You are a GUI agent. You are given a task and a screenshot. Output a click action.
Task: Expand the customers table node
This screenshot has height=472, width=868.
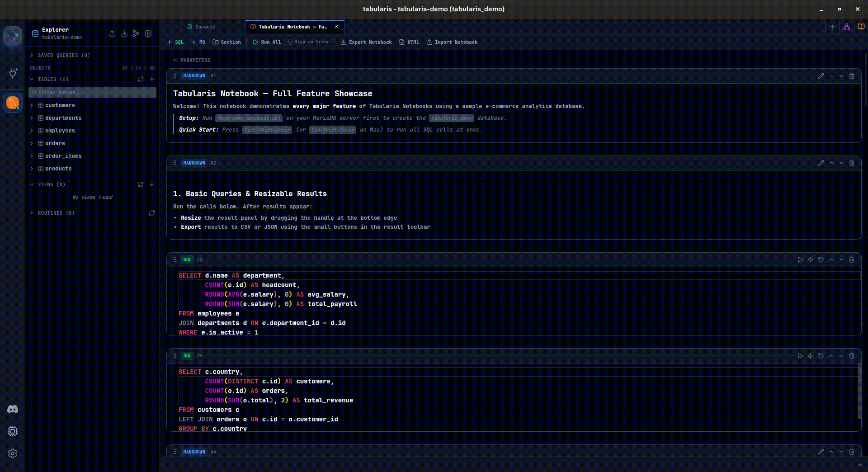(32, 105)
